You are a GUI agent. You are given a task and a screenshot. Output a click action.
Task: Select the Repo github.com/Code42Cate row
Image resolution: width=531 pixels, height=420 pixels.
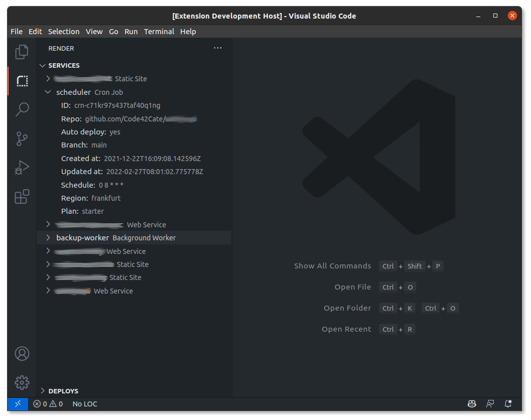[x=134, y=119]
